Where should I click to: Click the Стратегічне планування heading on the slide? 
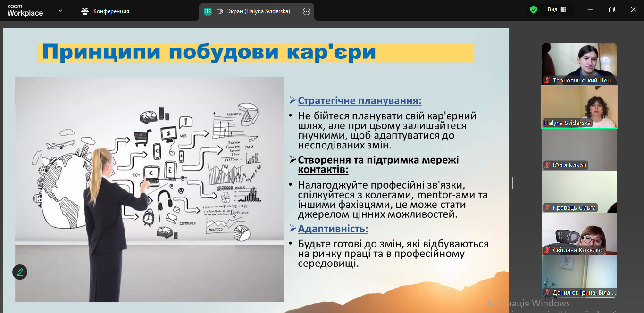click(x=360, y=101)
